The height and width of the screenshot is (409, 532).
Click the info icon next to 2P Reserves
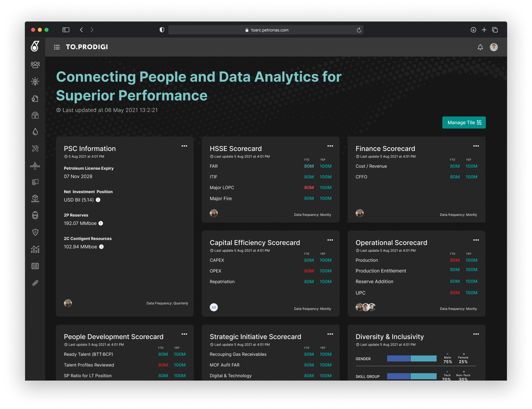point(101,223)
